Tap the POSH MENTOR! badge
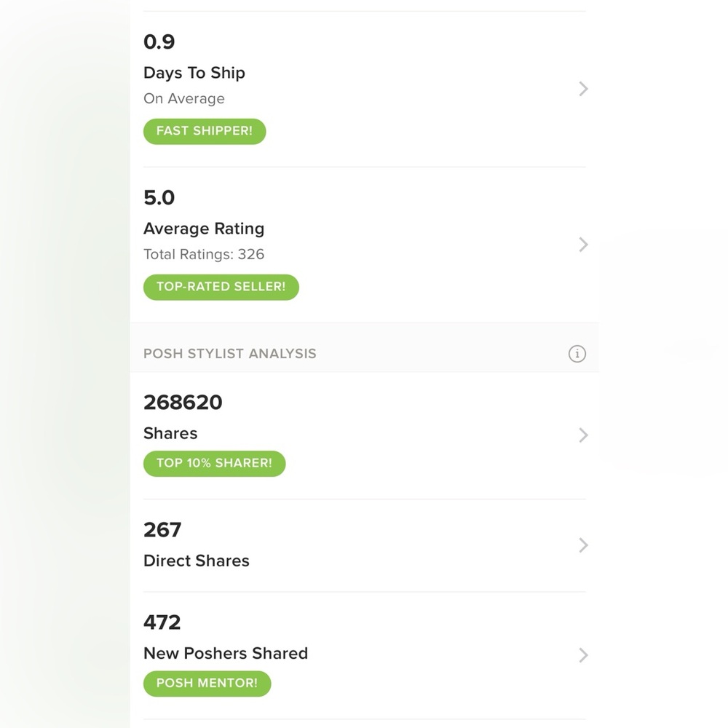The image size is (728, 728). click(207, 684)
